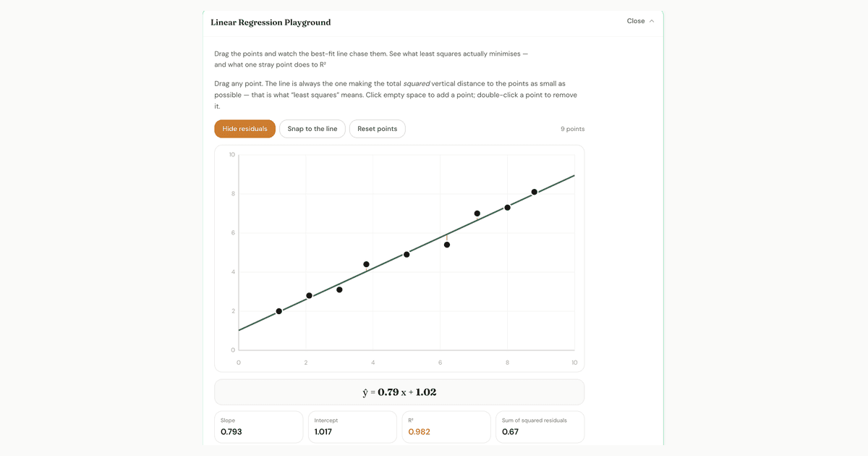The image size is (868, 456).
Task: Click the regression equation display box
Action: 399,392
